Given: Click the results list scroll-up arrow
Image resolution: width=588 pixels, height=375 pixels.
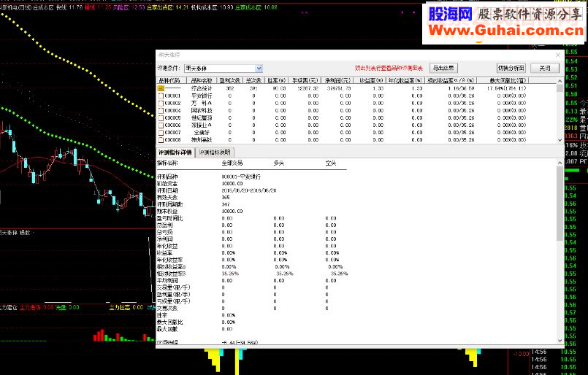Looking at the screenshot, I should coord(560,81).
